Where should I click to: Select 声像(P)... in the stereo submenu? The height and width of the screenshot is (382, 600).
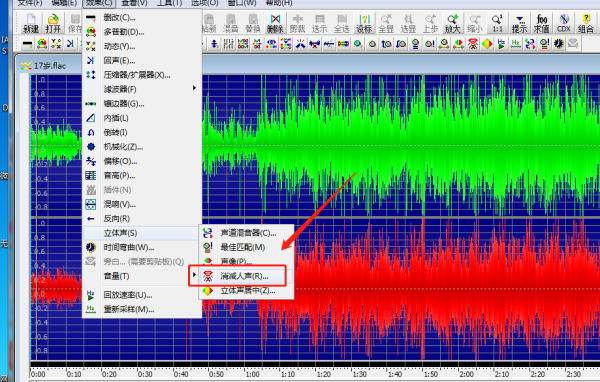pyautogui.click(x=246, y=261)
